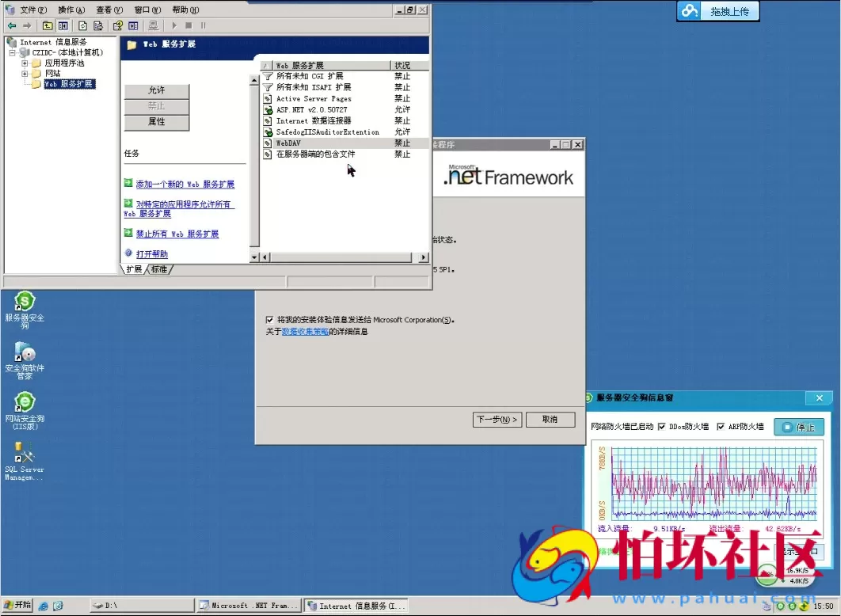Click the 下一步(N) button
Image resolution: width=841 pixels, height=616 pixels.
click(497, 420)
